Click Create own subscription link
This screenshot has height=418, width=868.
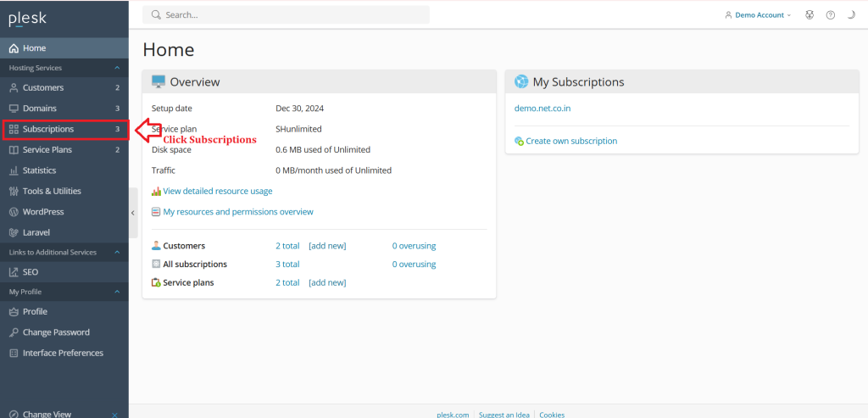pyautogui.click(x=571, y=141)
